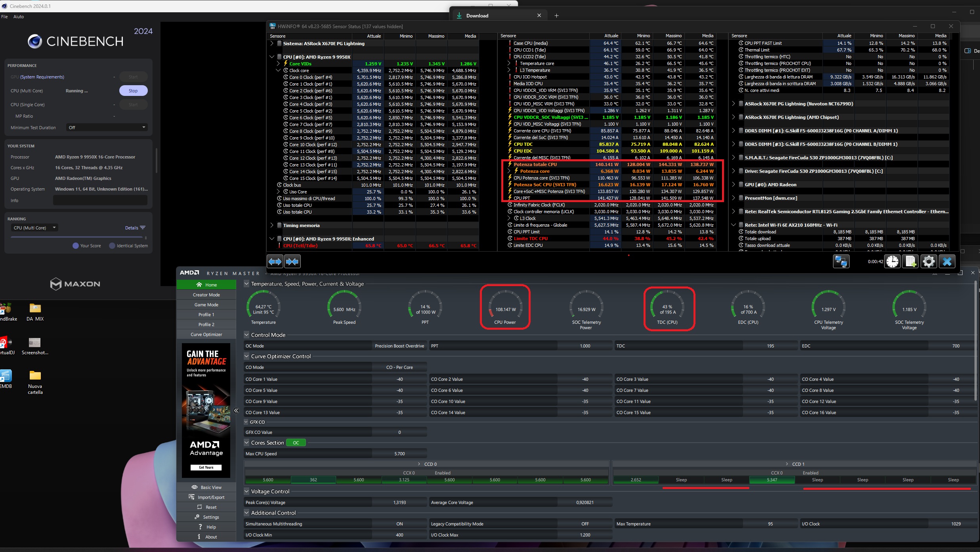Collapse the Ryzen Master sidebar chevron
This screenshot has height=552, width=980.
pos(236,411)
